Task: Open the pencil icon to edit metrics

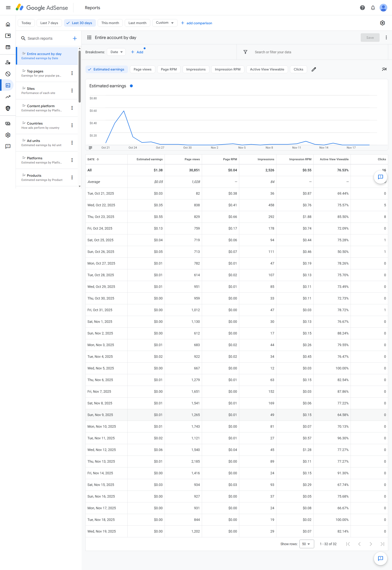Action: coord(314,69)
